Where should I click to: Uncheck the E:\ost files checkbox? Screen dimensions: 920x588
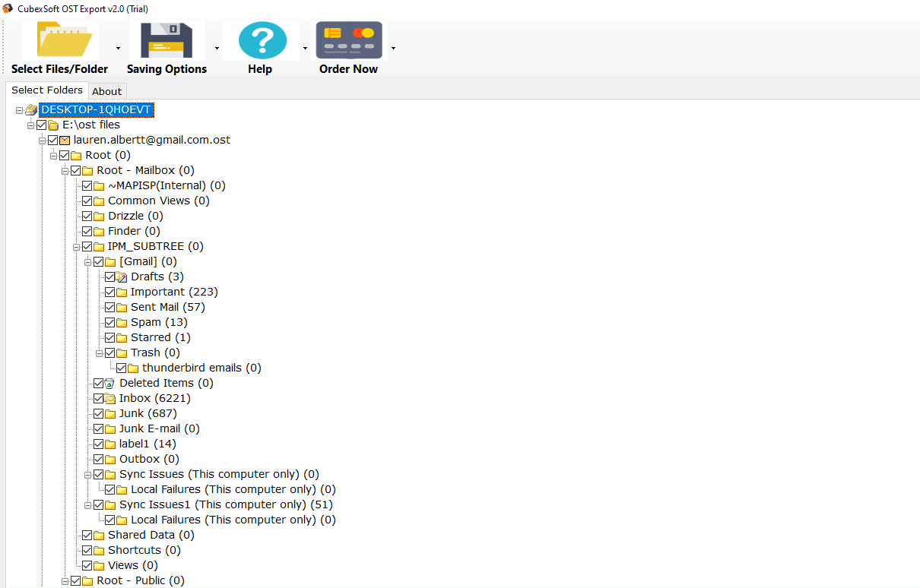click(x=41, y=125)
